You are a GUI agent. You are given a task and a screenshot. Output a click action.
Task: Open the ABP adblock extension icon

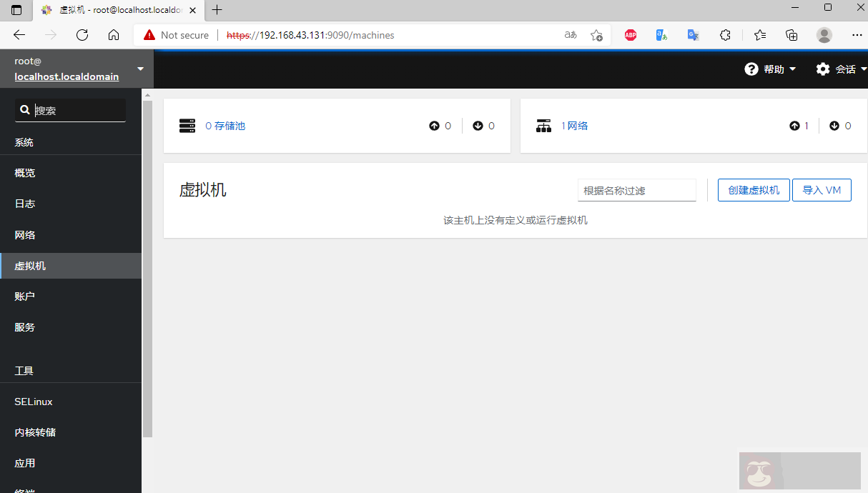click(630, 35)
